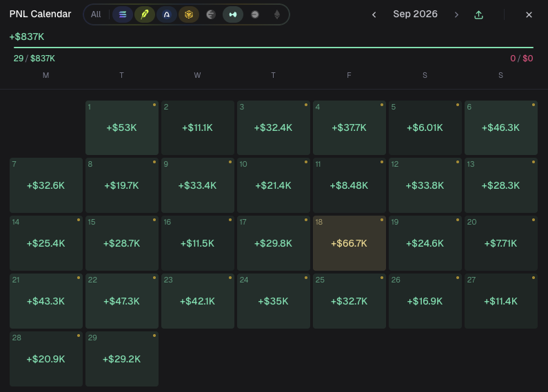Open day 23 cell with +$42.1K
The height and width of the screenshot is (392, 548).
[x=198, y=301]
